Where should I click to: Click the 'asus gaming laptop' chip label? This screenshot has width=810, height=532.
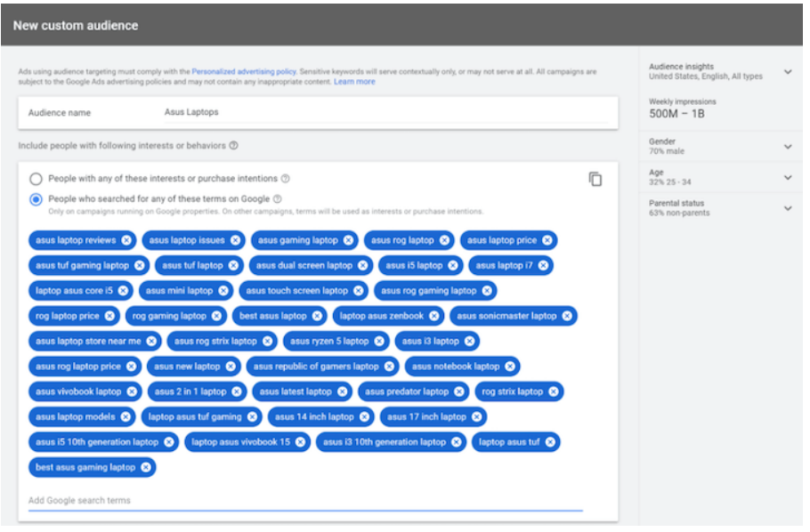coord(298,241)
